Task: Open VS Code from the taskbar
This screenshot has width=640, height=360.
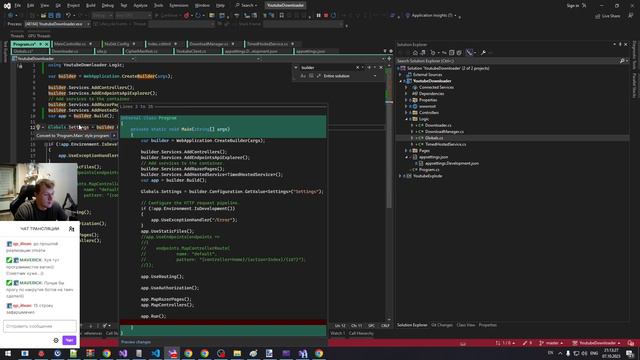Action: (x=156, y=353)
